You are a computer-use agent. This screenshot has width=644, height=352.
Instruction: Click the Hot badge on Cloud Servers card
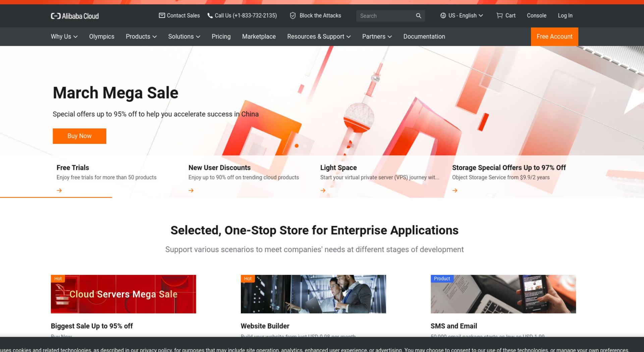(58, 279)
